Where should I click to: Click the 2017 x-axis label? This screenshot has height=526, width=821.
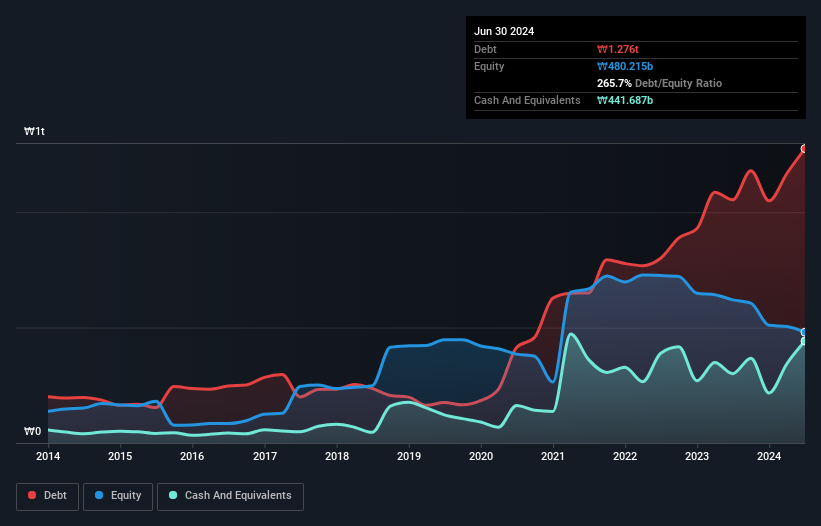click(x=265, y=456)
